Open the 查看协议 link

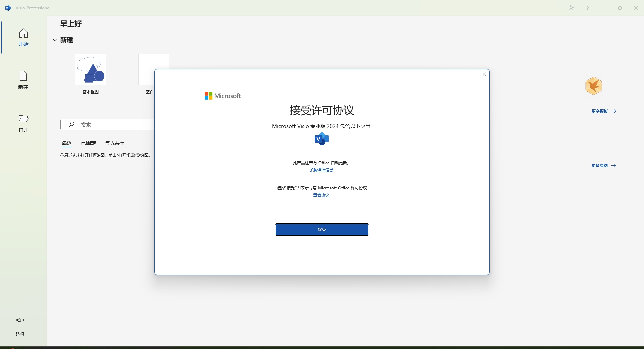click(321, 195)
